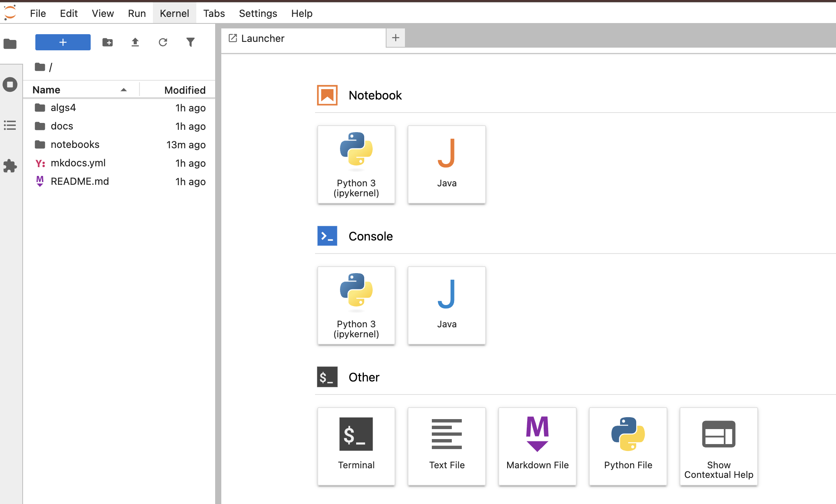
Task: Create a new Python File
Action: (x=628, y=446)
